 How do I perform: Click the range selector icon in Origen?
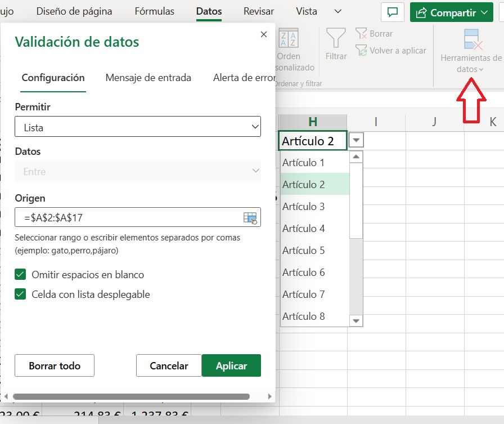[250, 217]
